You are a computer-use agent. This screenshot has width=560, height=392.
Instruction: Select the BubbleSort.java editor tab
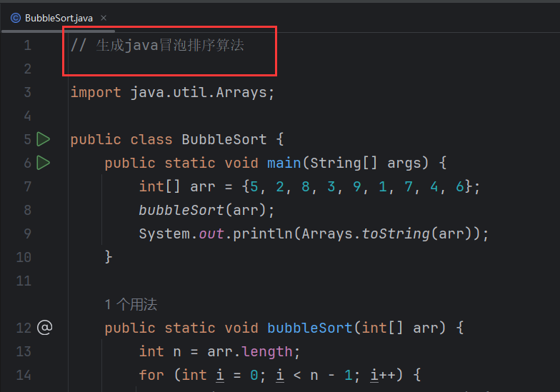click(59, 19)
